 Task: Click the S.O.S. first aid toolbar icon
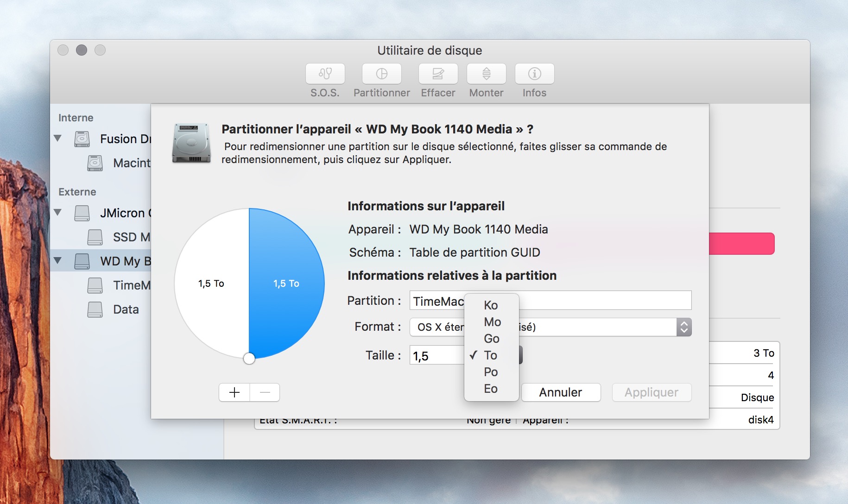(x=325, y=74)
